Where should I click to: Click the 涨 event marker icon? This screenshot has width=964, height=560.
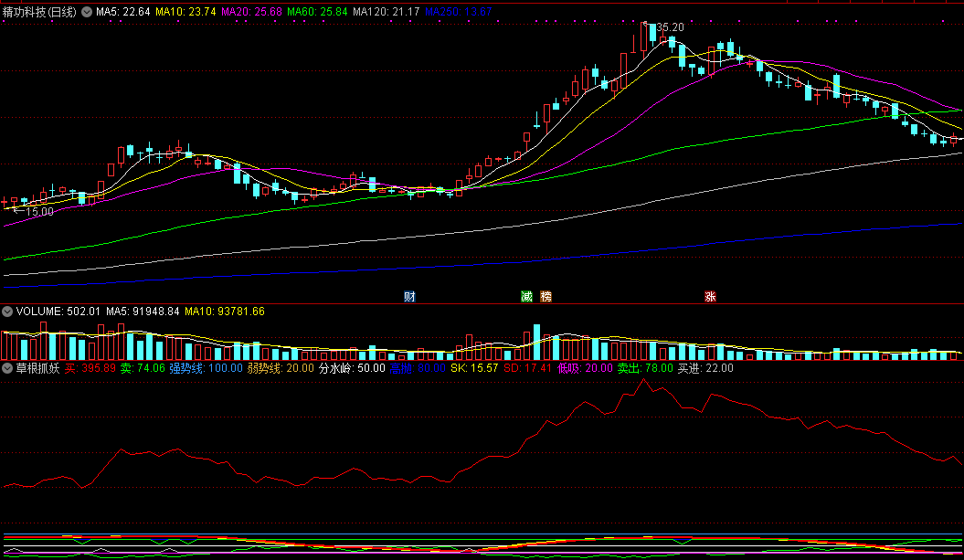pos(710,296)
